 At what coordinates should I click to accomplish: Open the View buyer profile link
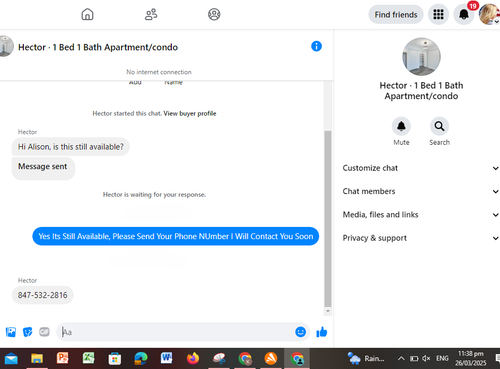[190, 113]
